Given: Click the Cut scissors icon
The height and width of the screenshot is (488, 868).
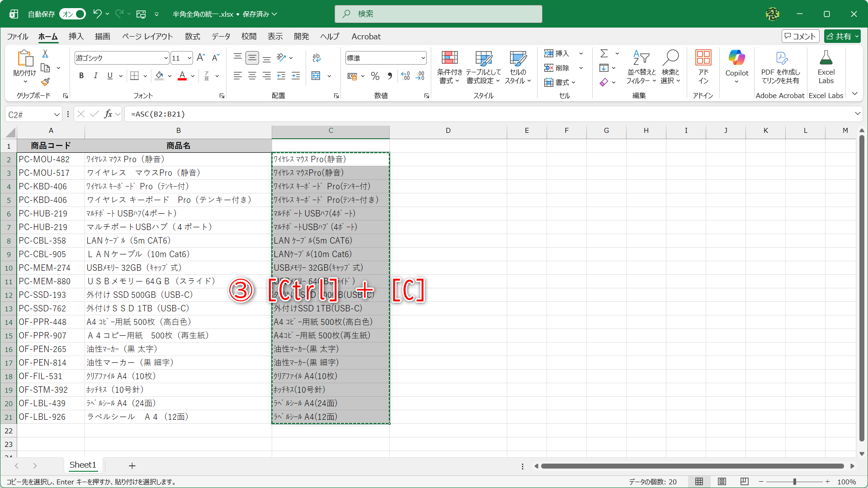Looking at the screenshot, I should 45,54.
